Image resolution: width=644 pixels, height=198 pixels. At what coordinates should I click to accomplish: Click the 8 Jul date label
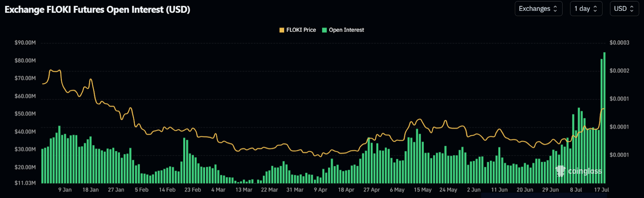(576, 190)
